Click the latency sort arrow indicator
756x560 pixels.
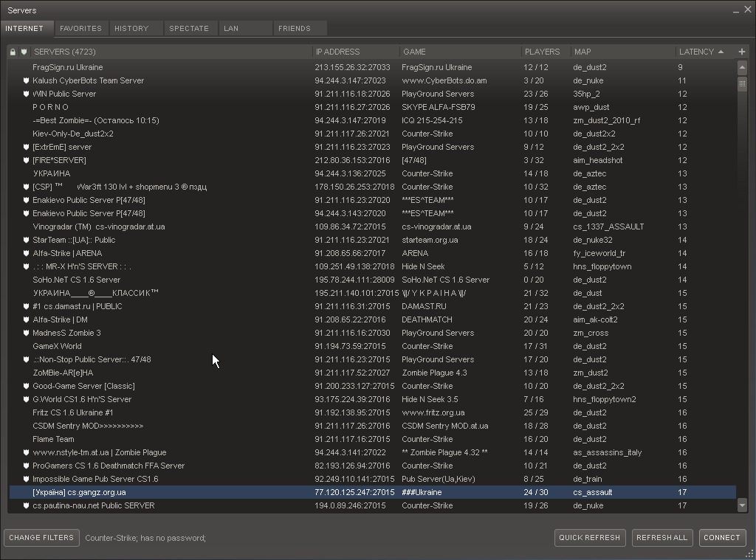[721, 52]
